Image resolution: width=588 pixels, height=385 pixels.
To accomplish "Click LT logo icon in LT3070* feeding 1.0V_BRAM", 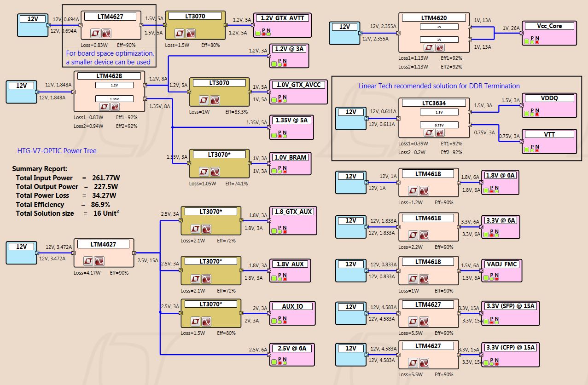I will [x=204, y=172].
